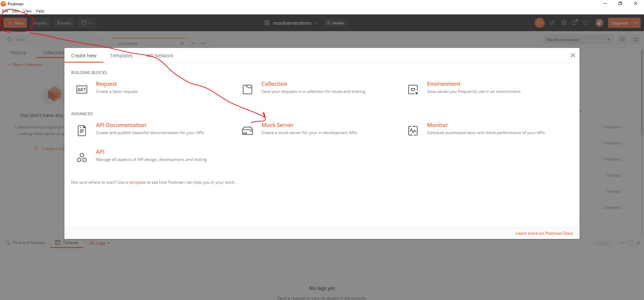The width and height of the screenshot is (644, 300).
Task: Click the Monitor waveform icon
Action: tap(413, 131)
